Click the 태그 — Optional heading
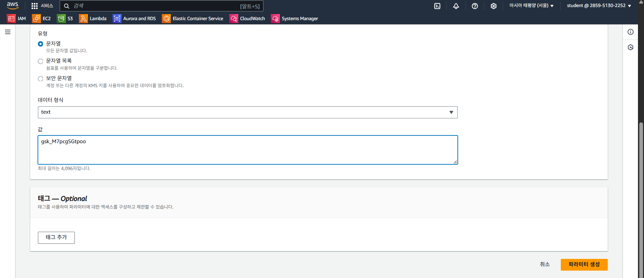 click(62, 199)
